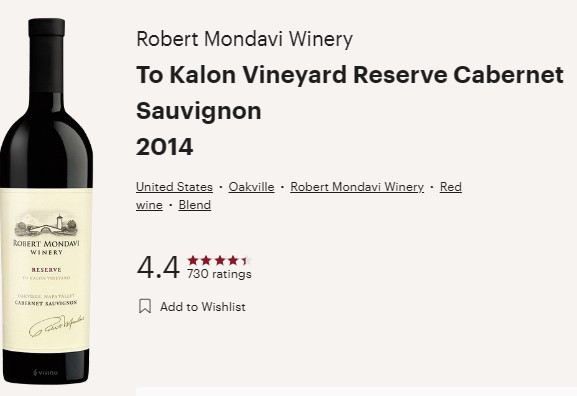The width and height of the screenshot is (577, 396).
Task: Click the third red rating star
Action: 220,261
